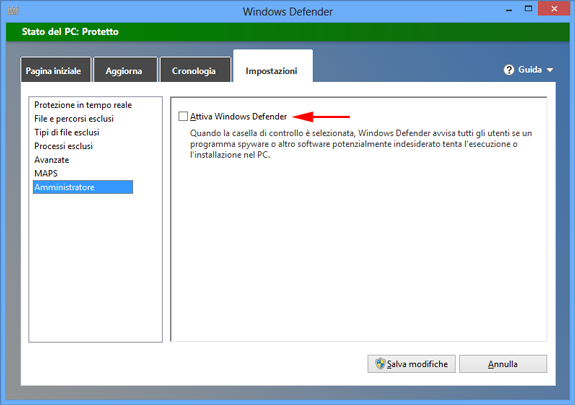The width and height of the screenshot is (575, 405).
Task: Select the Amministratore list entry
Action: (83, 187)
